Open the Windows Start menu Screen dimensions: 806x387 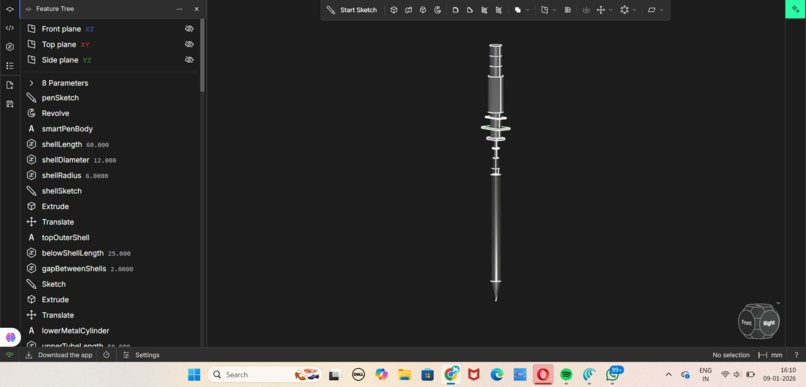click(194, 375)
